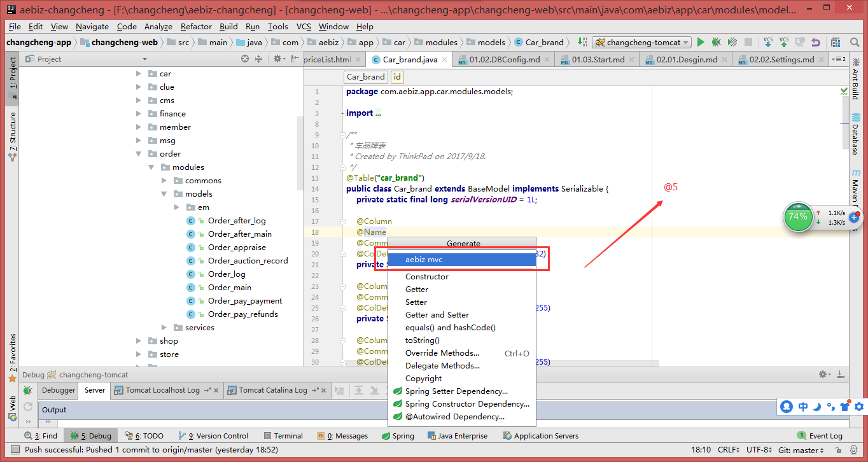Switch to the 02.01.Desgin.md tab
The height and width of the screenshot is (462, 868).
[x=686, y=60]
